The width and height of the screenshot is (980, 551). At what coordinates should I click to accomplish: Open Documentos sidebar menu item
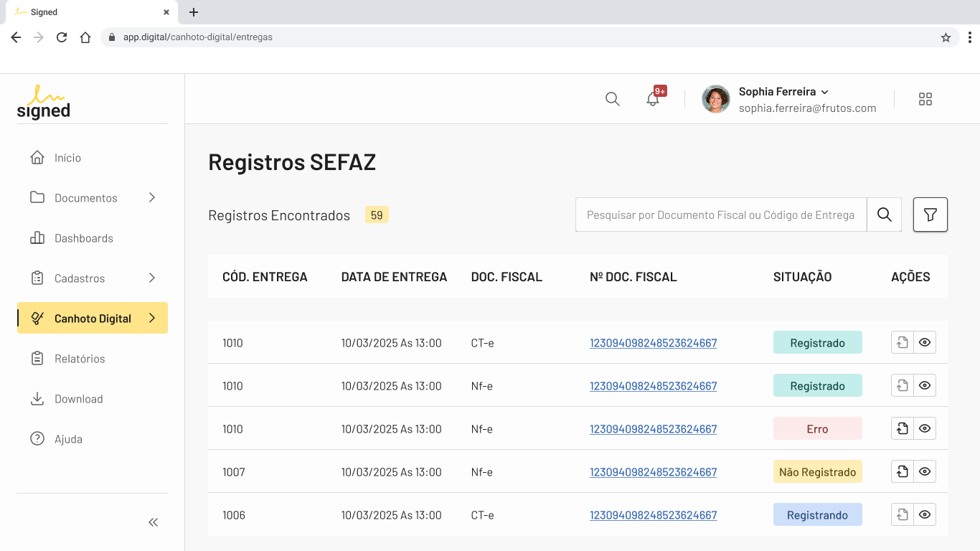point(93,198)
